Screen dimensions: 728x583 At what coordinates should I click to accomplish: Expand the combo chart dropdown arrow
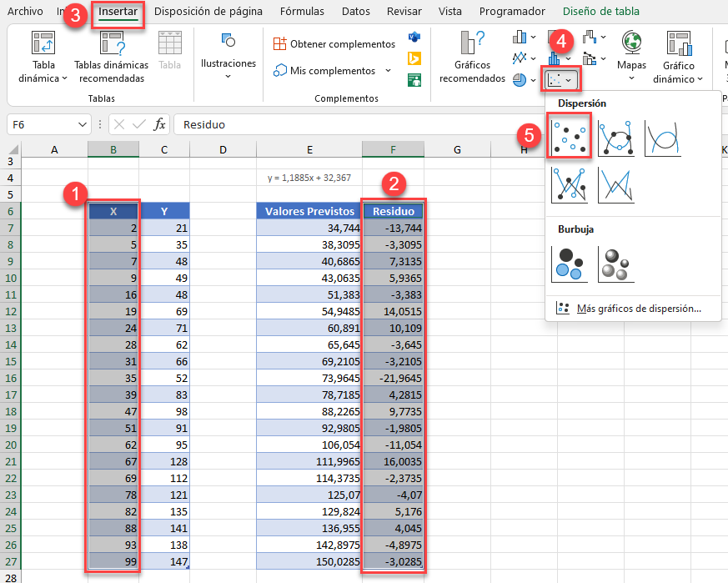[603, 58]
